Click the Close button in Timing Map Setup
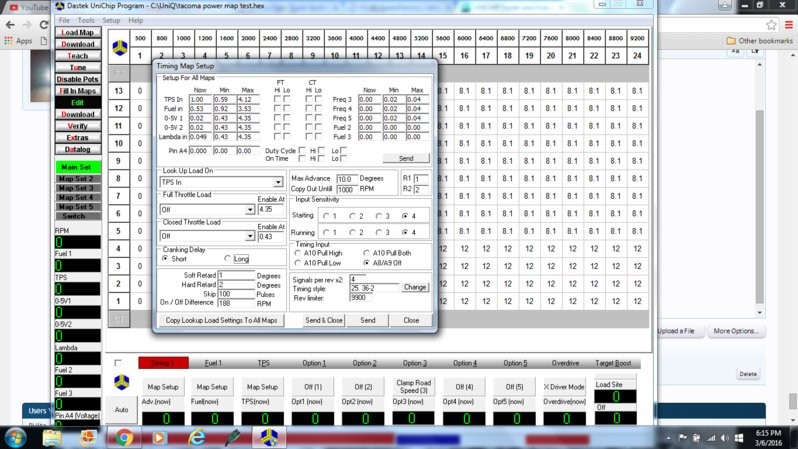Image resolution: width=798 pixels, height=449 pixels. [411, 320]
